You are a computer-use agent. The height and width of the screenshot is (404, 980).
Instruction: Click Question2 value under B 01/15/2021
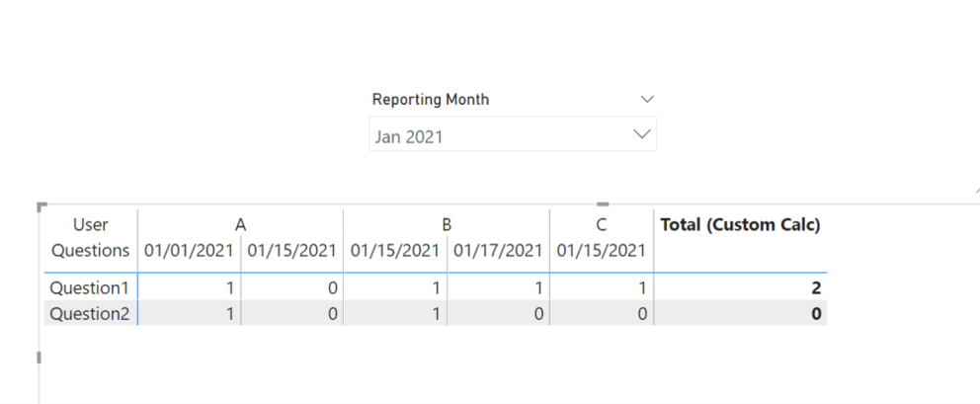(437, 314)
